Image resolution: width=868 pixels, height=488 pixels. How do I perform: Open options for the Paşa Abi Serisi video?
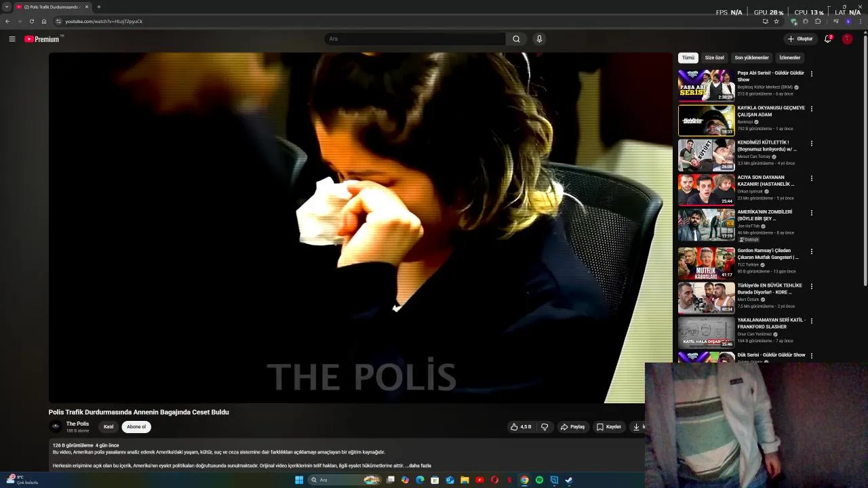point(812,73)
